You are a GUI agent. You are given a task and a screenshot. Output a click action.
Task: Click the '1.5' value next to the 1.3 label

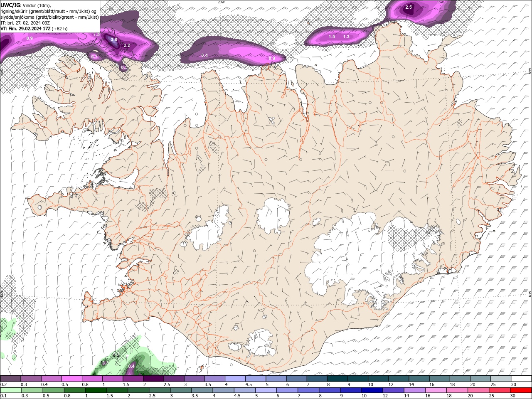tap(332, 37)
